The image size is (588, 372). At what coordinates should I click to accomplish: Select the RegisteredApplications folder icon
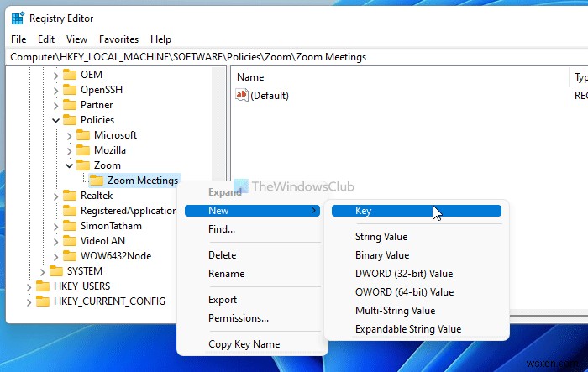[x=70, y=211]
